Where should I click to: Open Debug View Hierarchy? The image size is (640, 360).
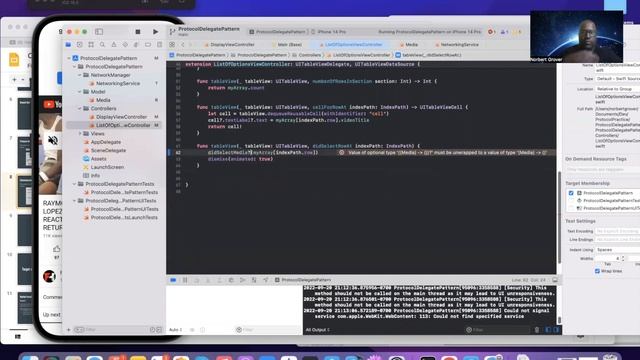tap(231, 280)
